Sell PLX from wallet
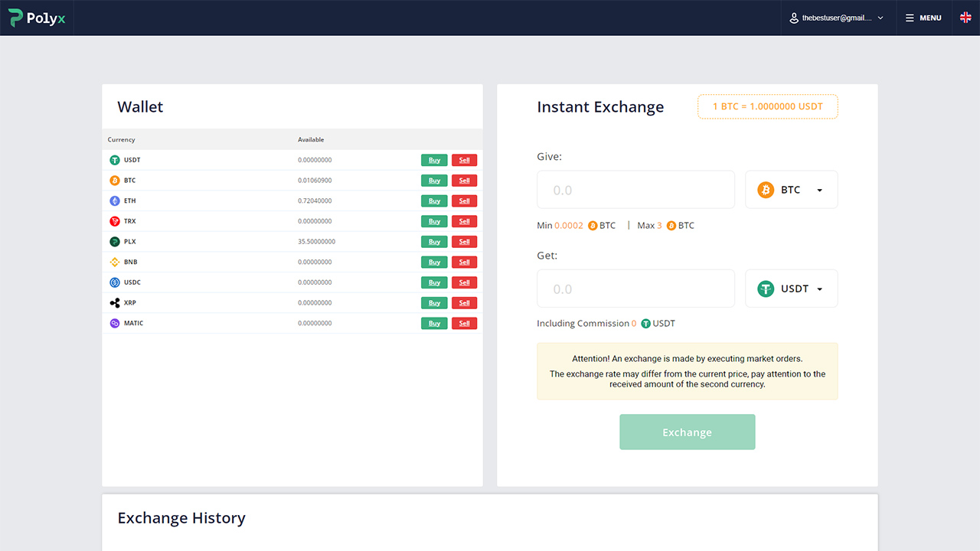980x551 pixels. pyautogui.click(x=464, y=242)
